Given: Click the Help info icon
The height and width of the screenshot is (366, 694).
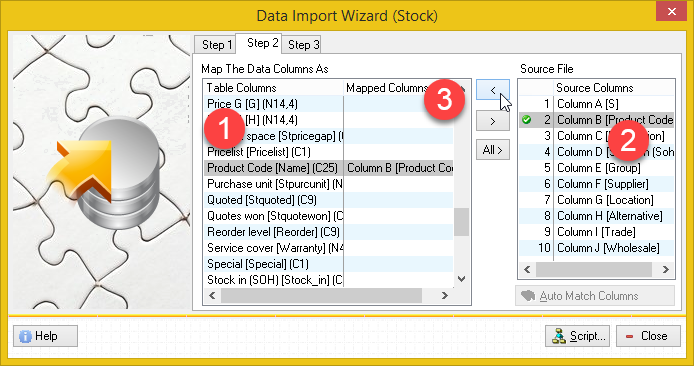Looking at the screenshot, I should point(25,336).
